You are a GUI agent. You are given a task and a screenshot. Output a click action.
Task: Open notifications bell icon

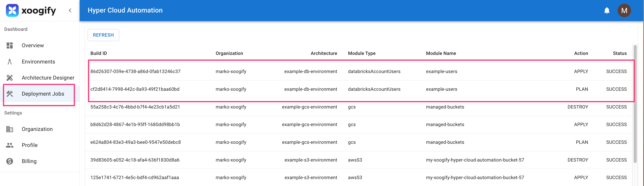point(606,10)
